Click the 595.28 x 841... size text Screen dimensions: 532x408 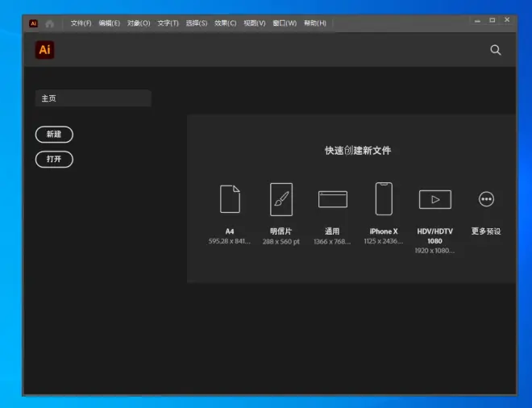230,241
